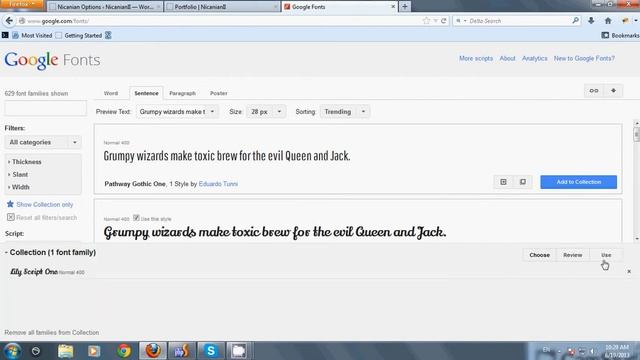Select Lily Script One in the Collection
The image size is (640, 360).
click(x=34, y=271)
